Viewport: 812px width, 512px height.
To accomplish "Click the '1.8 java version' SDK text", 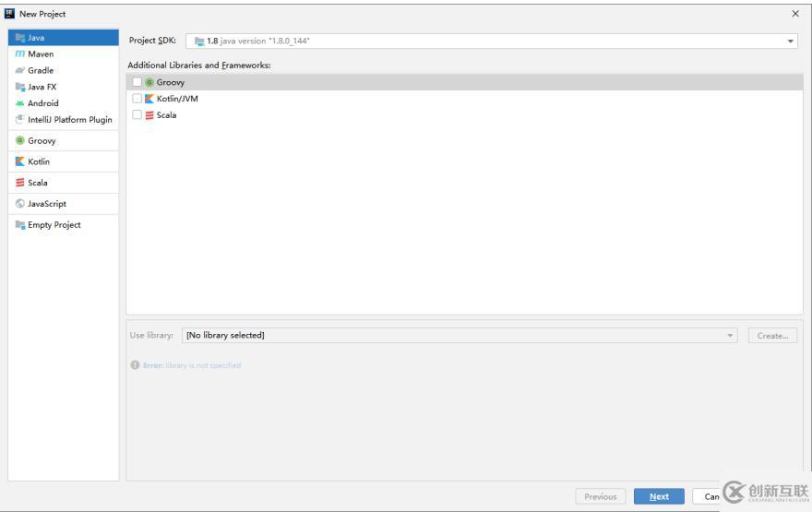I will click(x=257, y=41).
